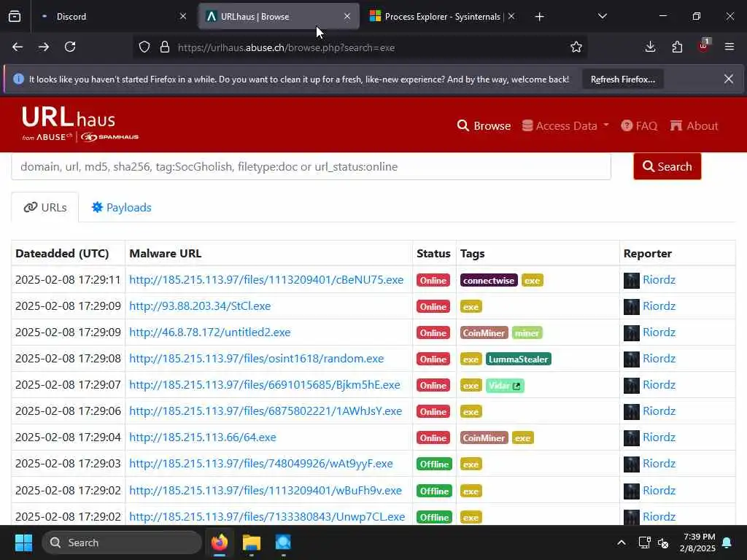The height and width of the screenshot is (560, 747).
Task: Open wAt9yyF.exe malware URL link
Action: tap(261, 463)
